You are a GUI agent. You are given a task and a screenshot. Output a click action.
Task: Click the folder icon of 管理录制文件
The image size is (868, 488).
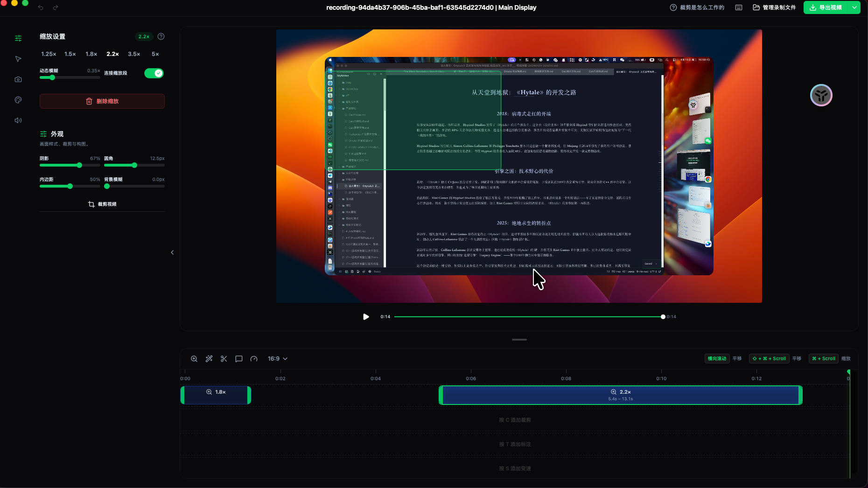pos(756,7)
